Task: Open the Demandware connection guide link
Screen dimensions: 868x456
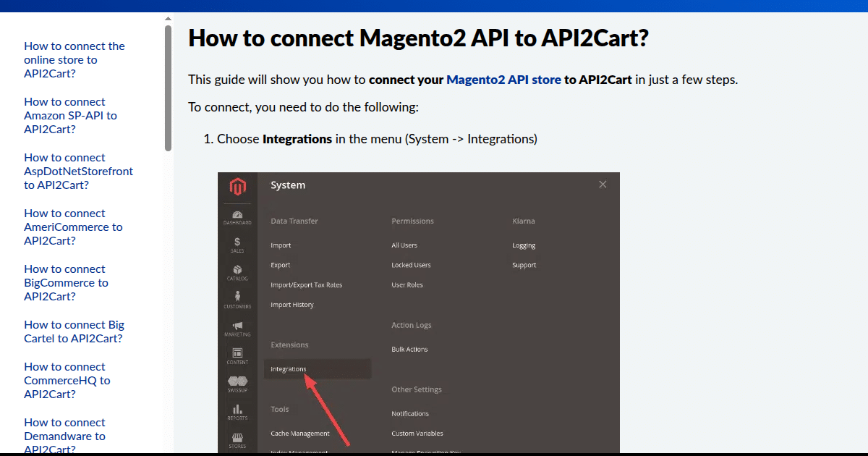Action: click(x=64, y=436)
